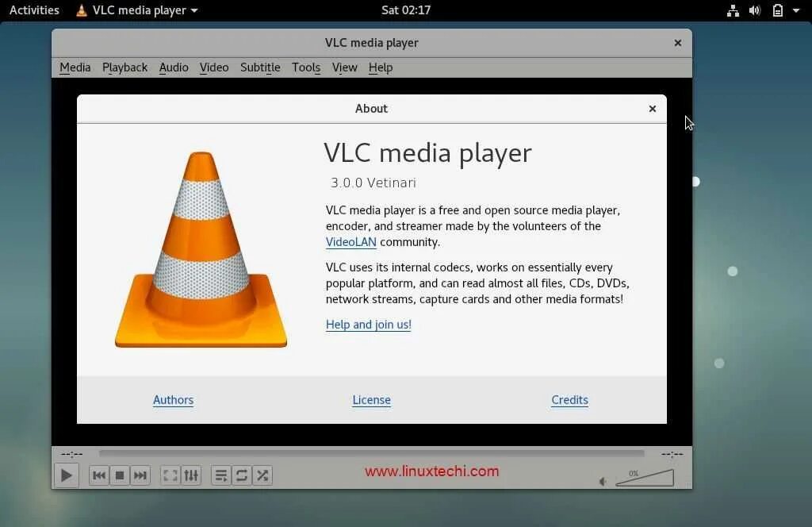Click the network status icon
Image resolution: width=812 pixels, height=527 pixels.
733,10
